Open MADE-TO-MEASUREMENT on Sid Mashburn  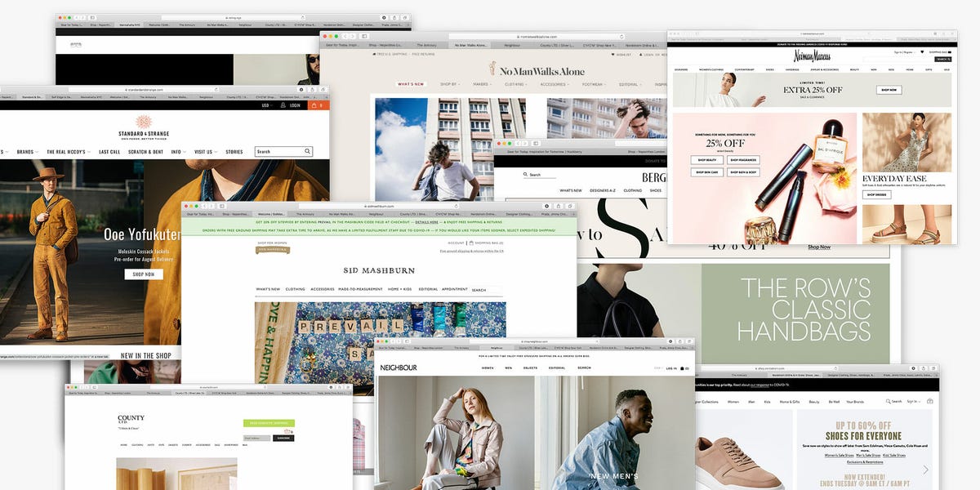click(361, 289)
